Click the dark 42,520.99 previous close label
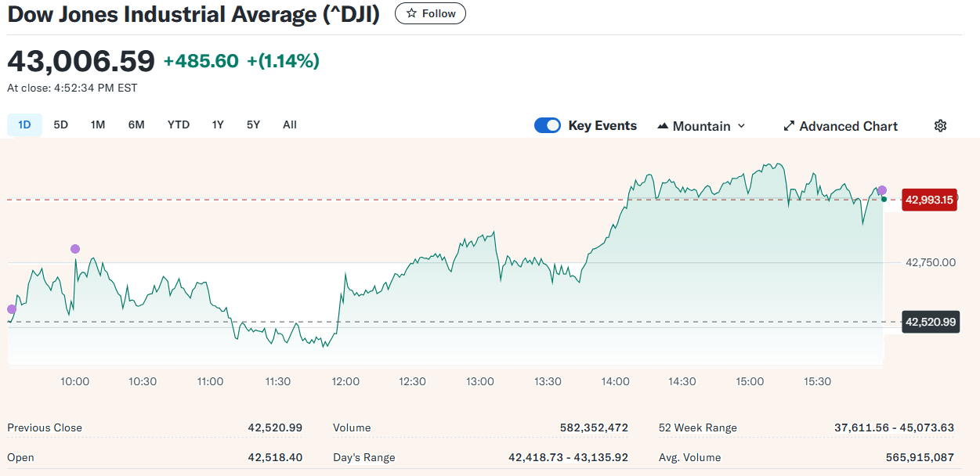The image size is (980, 476). click(931, 322)
